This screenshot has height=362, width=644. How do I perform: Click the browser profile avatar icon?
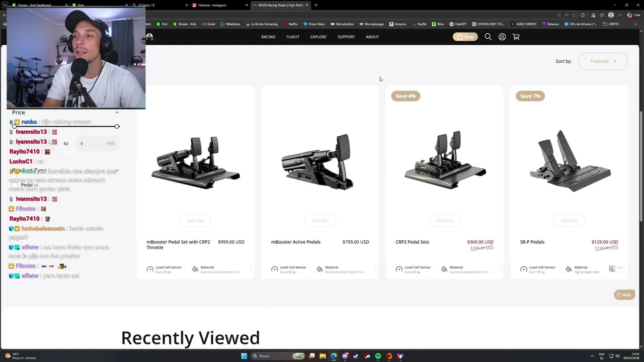pyautogui.click(x=611, y=15)
